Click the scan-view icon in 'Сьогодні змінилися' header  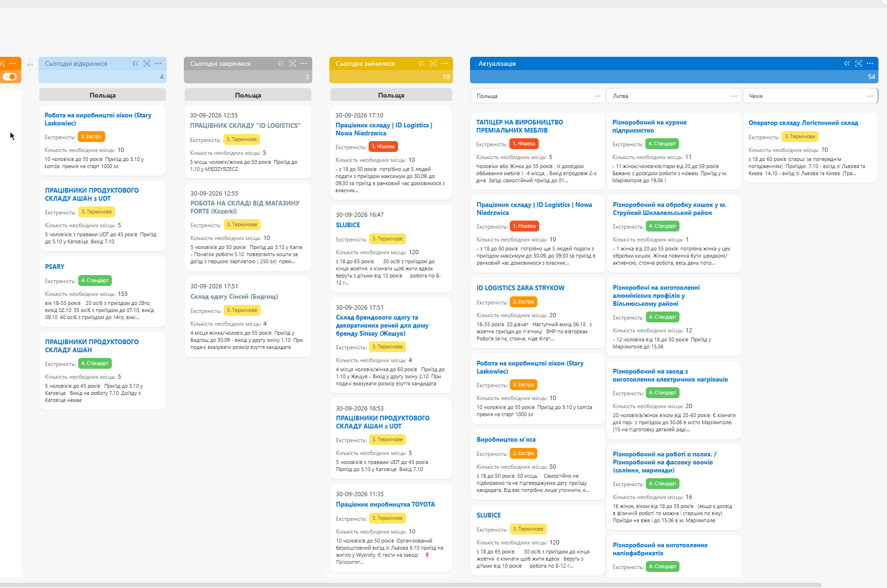[x=433, y=63]
